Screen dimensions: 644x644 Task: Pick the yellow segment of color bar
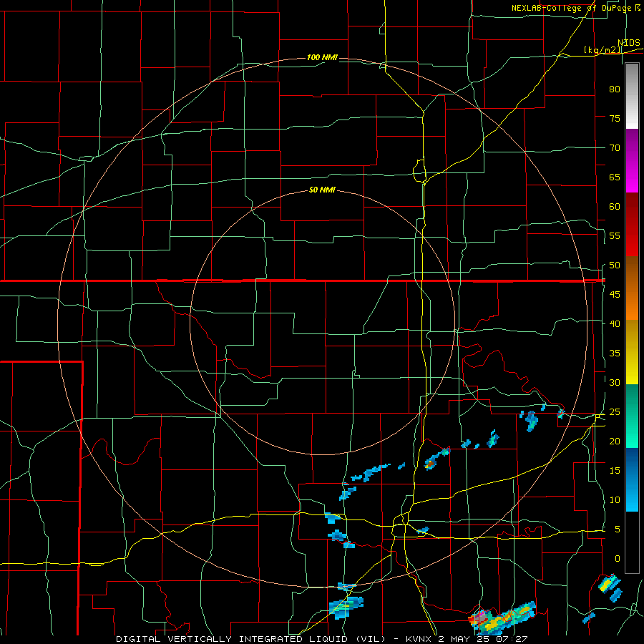click(632, 352)
